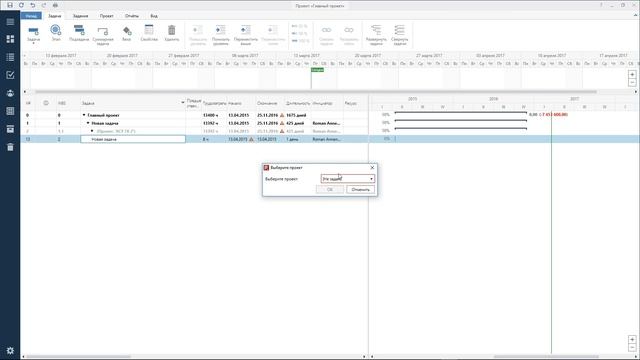Click the task table bottom scrollbar
The width and height of the screenshot is (640, 360).
[79, 357]
